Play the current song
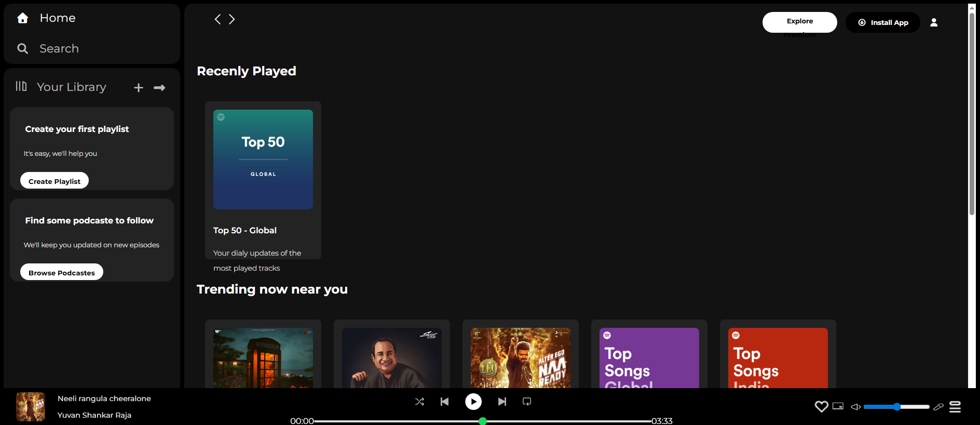Image resolution: width=980 pixels, height=425 pixels. (x=473, y=402)
